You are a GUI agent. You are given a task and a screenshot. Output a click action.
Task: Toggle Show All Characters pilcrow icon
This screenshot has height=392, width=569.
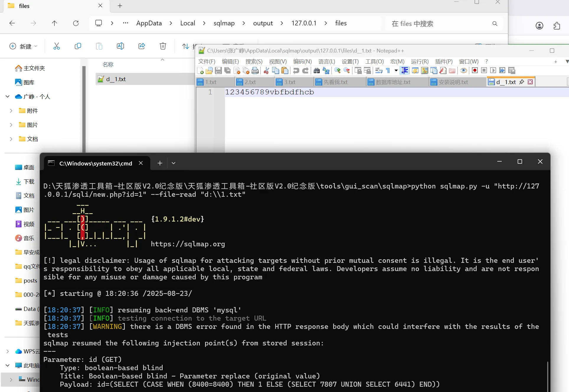pos(388,70)
